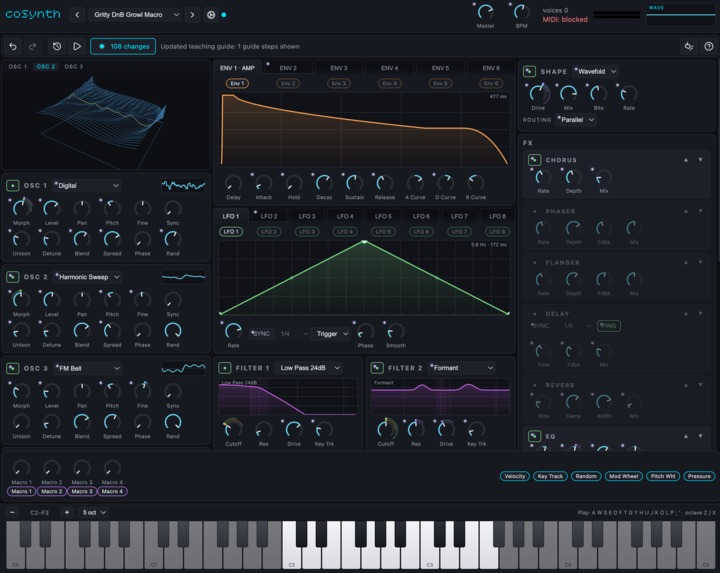Open Routing Parallel dropdown
Image resolution: width=720 pixels, height=573 pixels.
coord(576,120)
